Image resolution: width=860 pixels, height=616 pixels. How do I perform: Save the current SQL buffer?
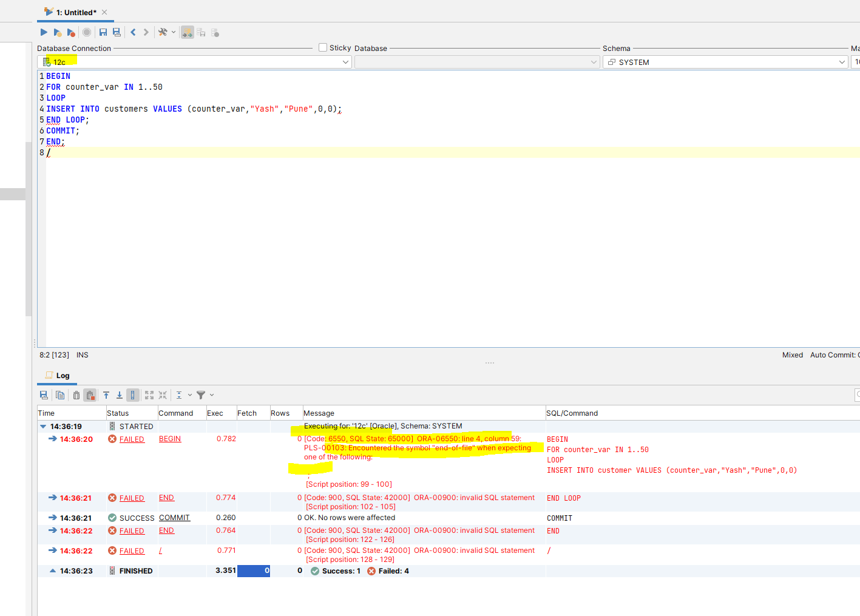click(x=103, y=32)
